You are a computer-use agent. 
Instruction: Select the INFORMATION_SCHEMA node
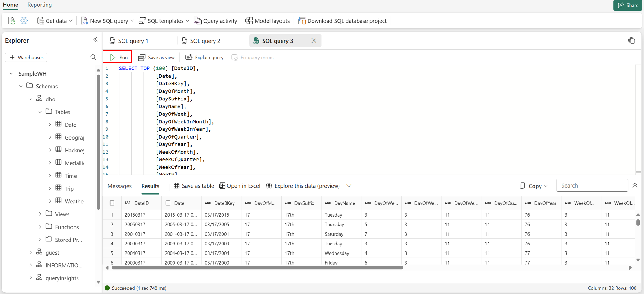coord(64,265)
